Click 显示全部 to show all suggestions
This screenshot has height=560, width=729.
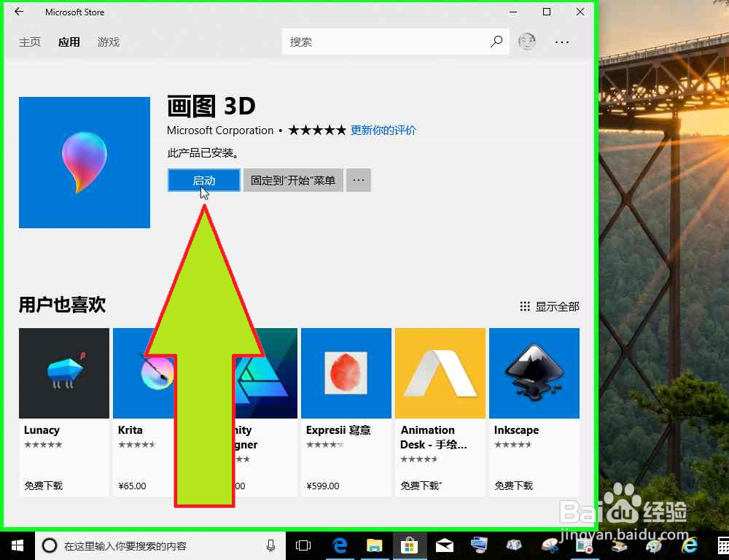tap(548, 306)
